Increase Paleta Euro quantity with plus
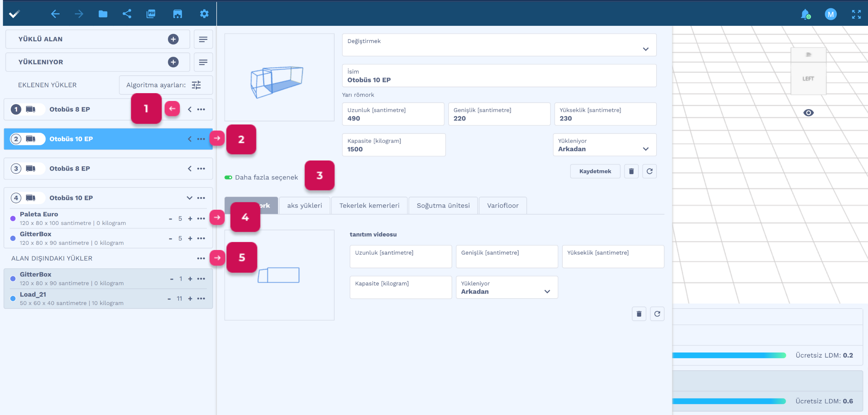 pyautogui.click(x=190, y=219)
